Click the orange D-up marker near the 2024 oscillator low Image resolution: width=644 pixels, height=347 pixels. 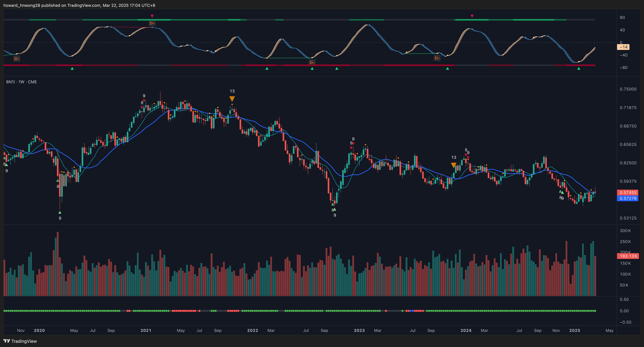pos(438,58)
